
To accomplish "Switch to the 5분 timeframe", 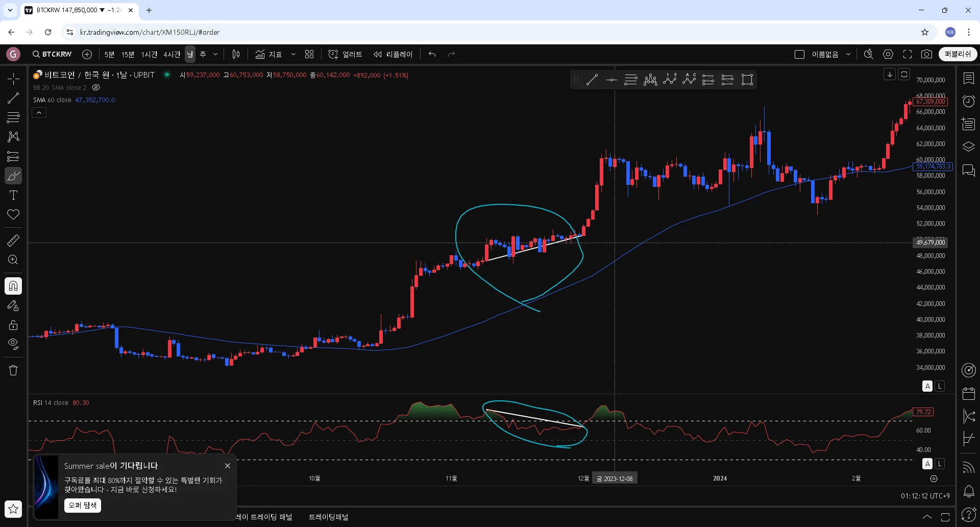I will 109,54.
